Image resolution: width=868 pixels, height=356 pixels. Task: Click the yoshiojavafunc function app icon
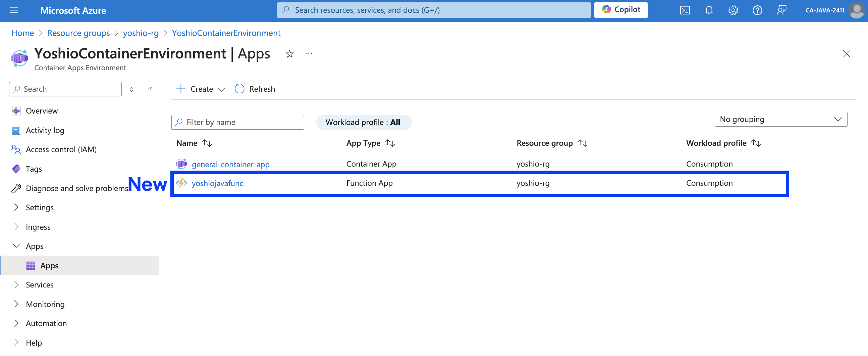coord(181,183)
